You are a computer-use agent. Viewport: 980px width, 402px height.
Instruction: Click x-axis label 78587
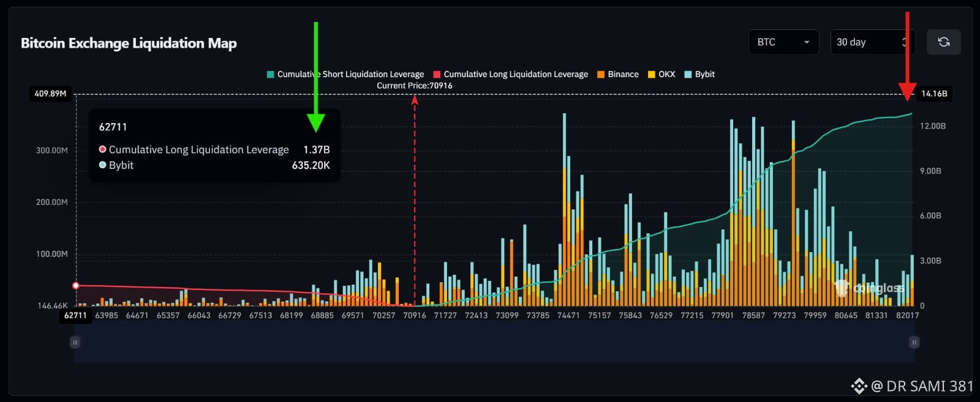tap(753, 315)
